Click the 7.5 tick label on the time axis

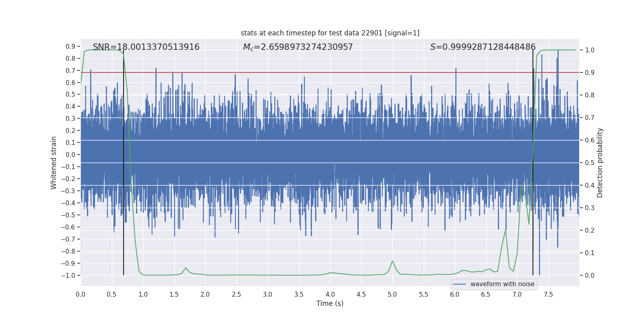548,294
